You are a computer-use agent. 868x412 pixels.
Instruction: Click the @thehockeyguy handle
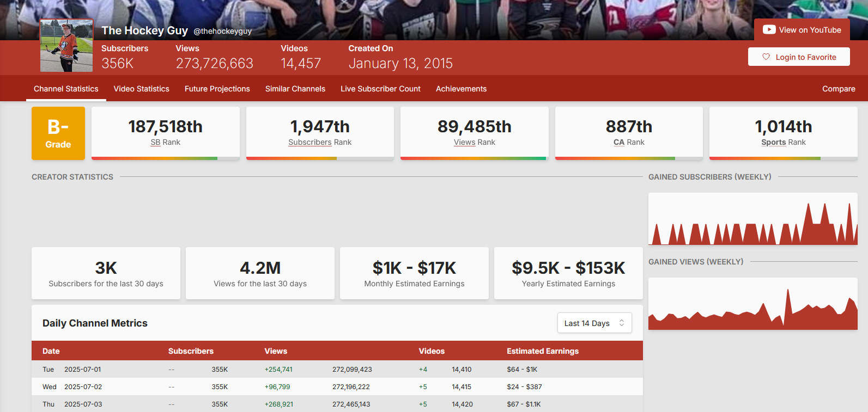tap(222, 31)
